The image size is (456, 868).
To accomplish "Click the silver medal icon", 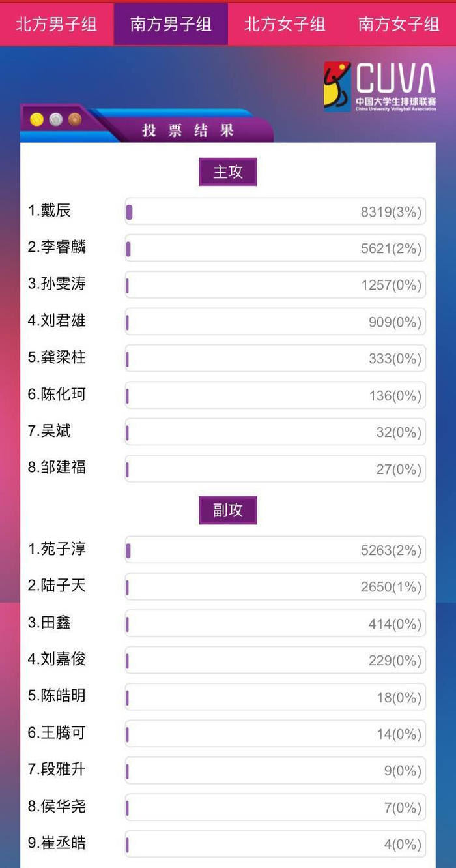I will coord(56,120).
